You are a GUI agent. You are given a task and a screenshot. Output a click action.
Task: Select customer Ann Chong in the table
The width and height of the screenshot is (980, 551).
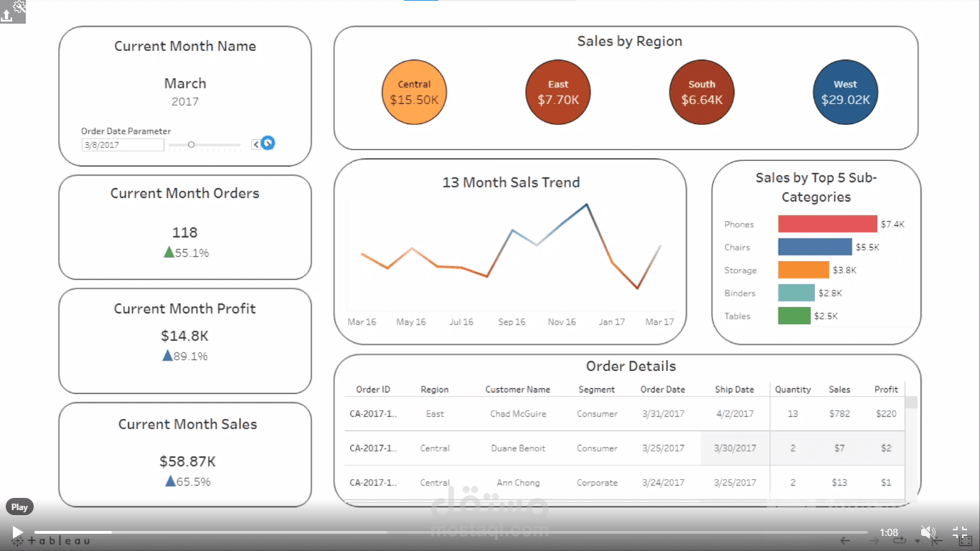tap(518, 483)
